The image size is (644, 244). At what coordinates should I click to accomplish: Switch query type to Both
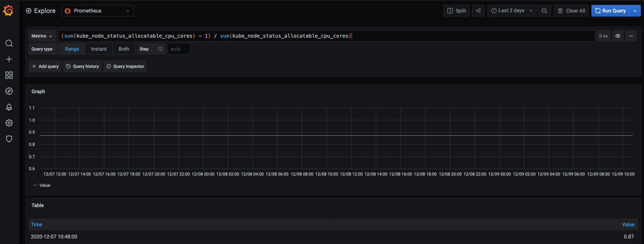(124, 49)
